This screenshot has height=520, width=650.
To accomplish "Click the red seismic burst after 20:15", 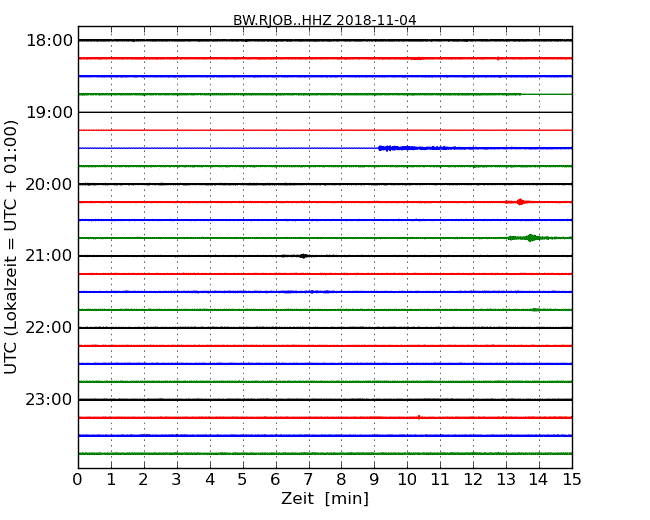I will (x=520, y=202).
